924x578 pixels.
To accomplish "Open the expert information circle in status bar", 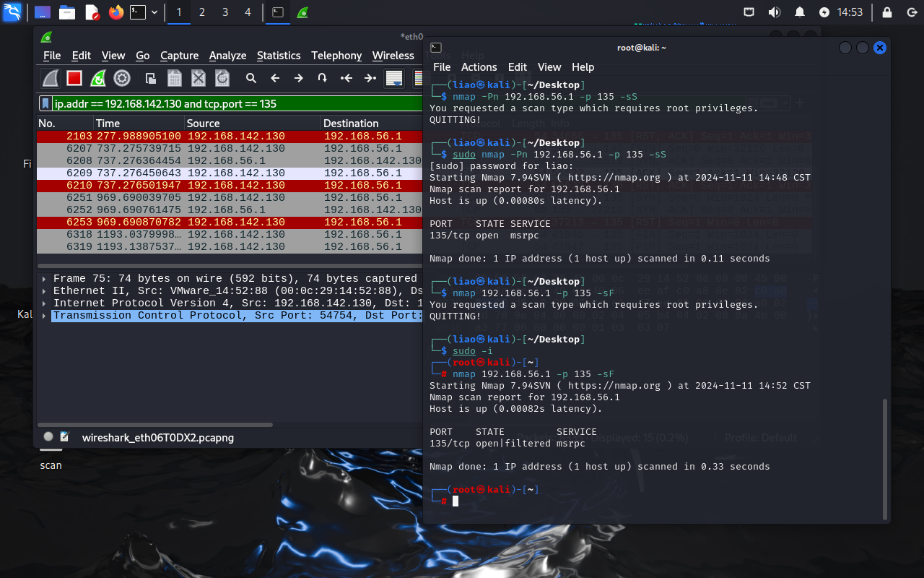I will (x=48, y=436).
